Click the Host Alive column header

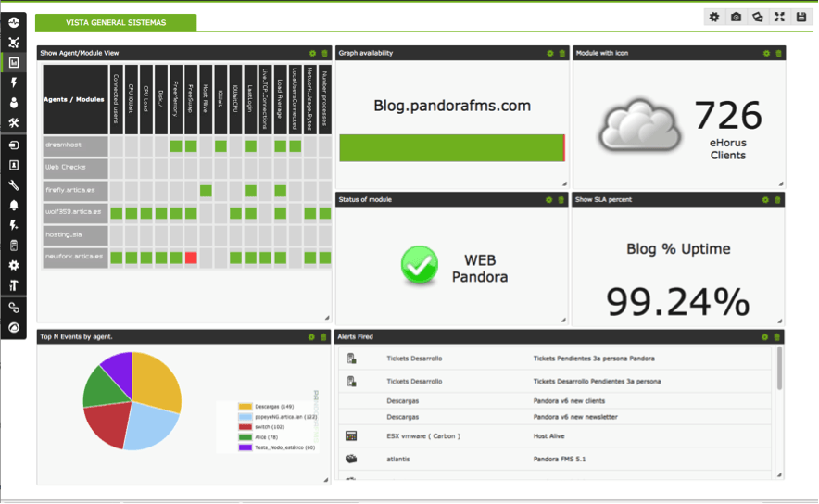click(206, 99)
